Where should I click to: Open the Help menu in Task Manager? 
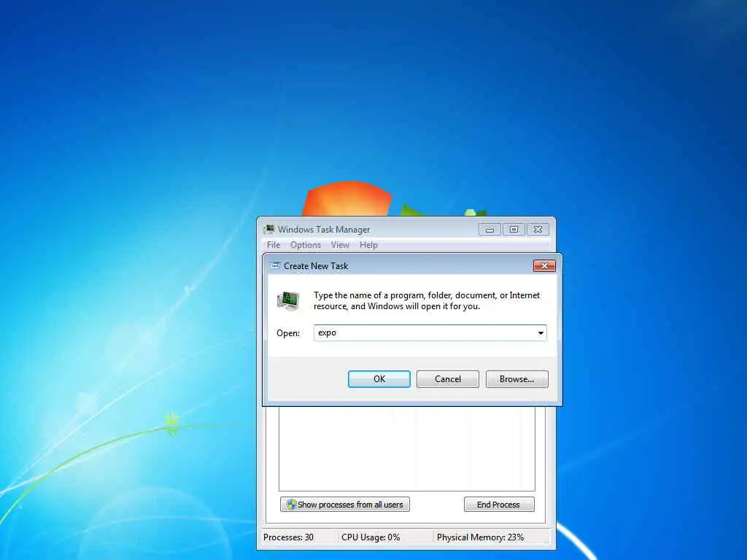(368, 245)
